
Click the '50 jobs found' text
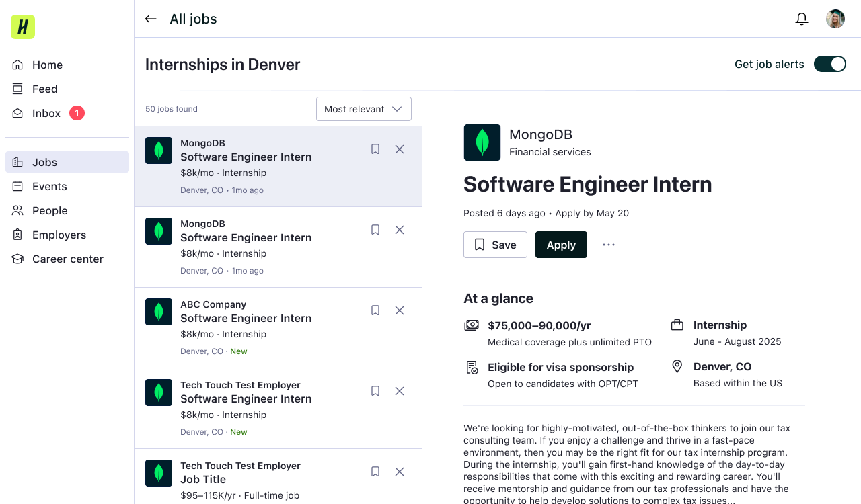[172, 109]
